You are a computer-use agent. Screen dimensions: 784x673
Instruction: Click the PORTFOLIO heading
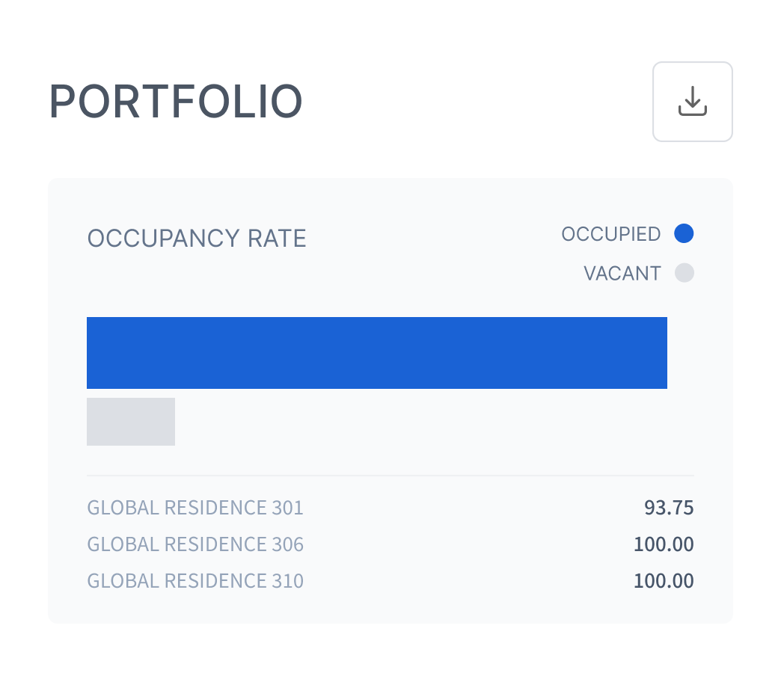[176, 102]
